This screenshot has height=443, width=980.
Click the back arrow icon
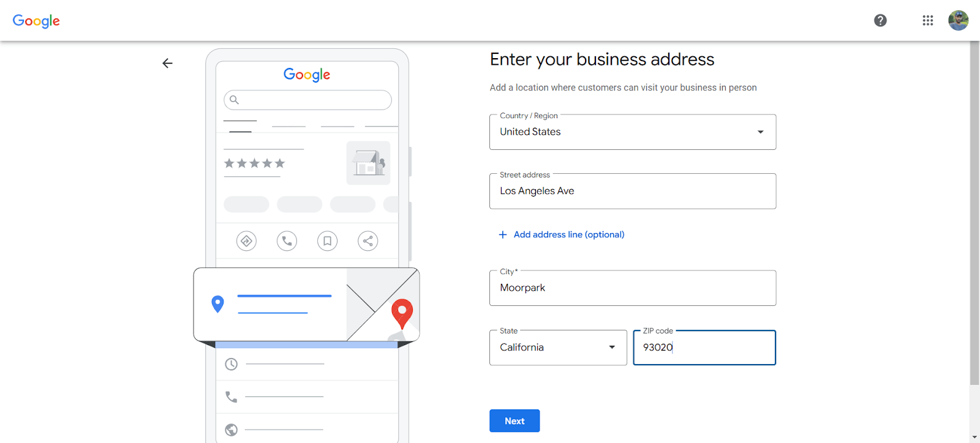point(167,63)
